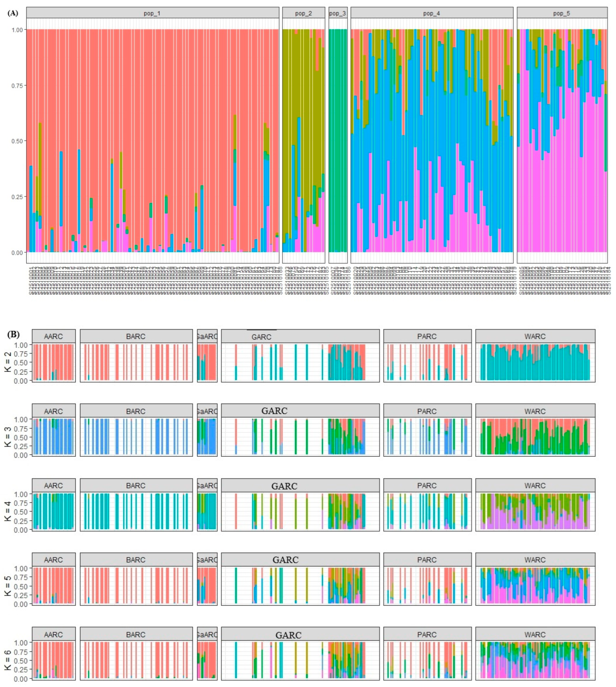Click BARC header in K = 3 row
This screenshot has width=616, height=687.
pos(136,411)
